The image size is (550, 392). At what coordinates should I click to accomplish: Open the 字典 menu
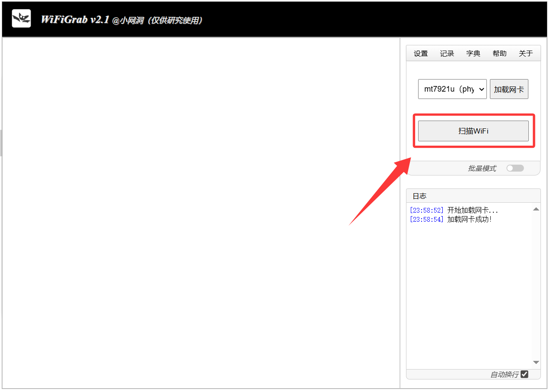point(473,54)
